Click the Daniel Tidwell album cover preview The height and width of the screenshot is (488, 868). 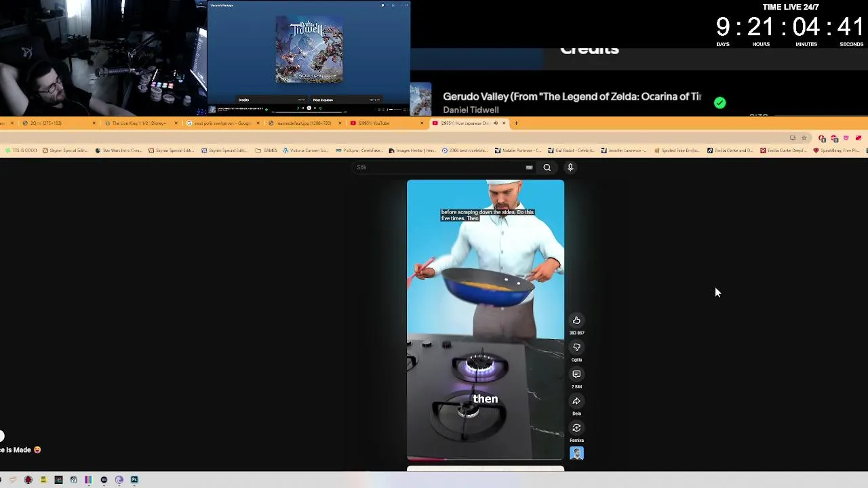coord(309,49)
